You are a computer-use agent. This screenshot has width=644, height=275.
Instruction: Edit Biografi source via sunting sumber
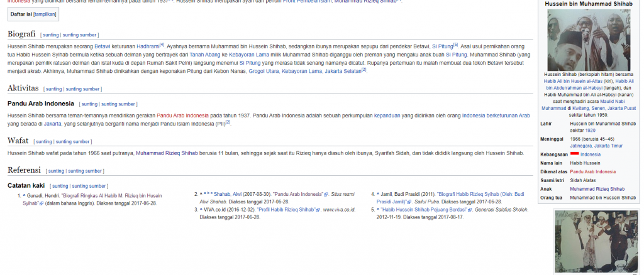pos(80,35)
